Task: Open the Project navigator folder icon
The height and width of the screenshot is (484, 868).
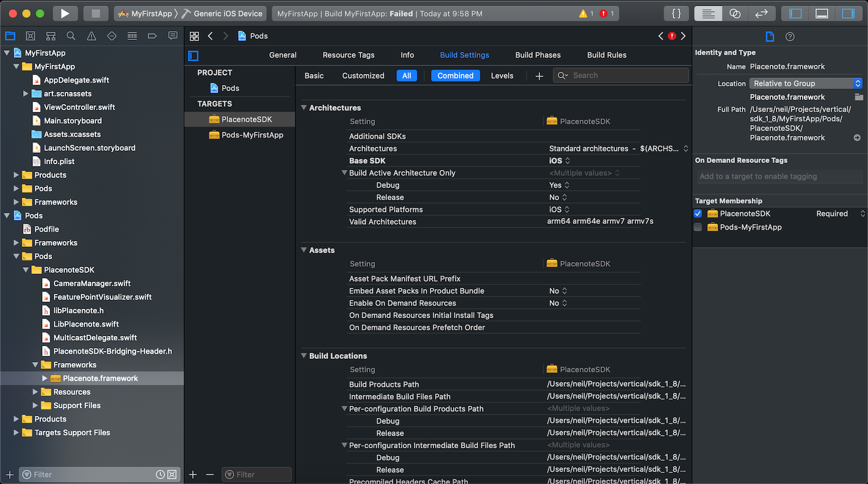Action: pos(10,36)
